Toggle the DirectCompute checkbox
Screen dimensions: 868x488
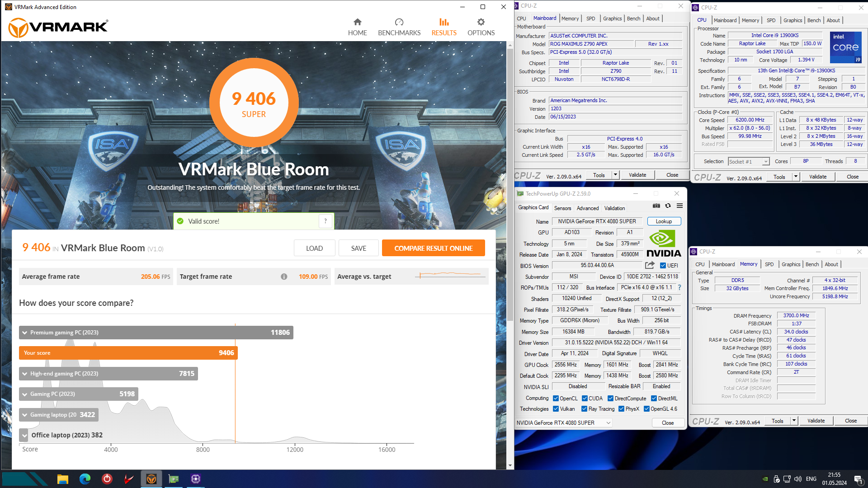(x=610, y=398)
